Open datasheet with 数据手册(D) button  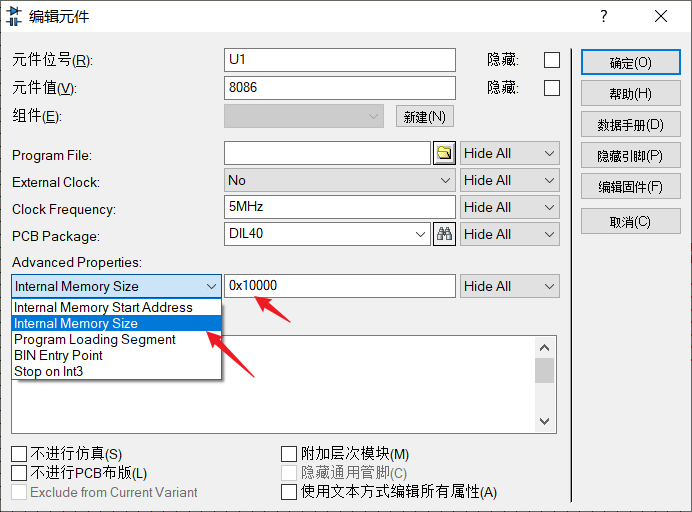pos(630,125)
